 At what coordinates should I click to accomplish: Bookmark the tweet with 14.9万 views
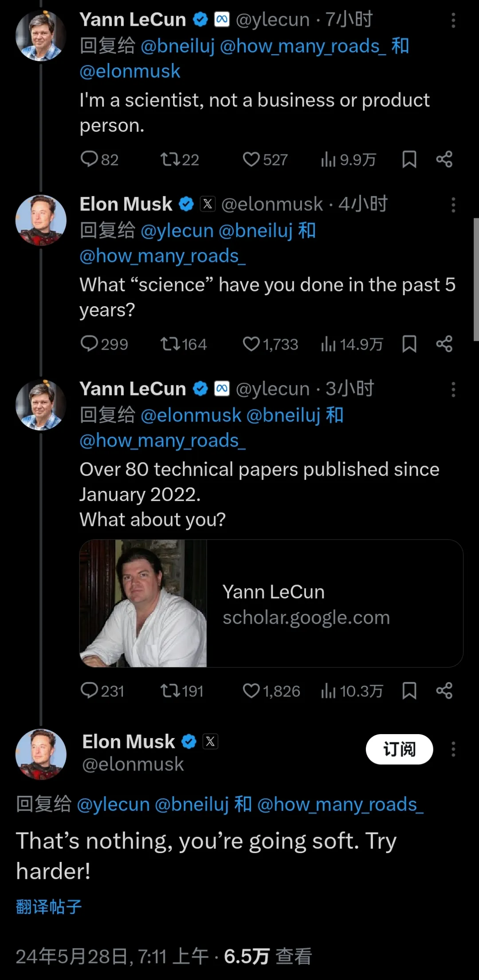point(409,344)
